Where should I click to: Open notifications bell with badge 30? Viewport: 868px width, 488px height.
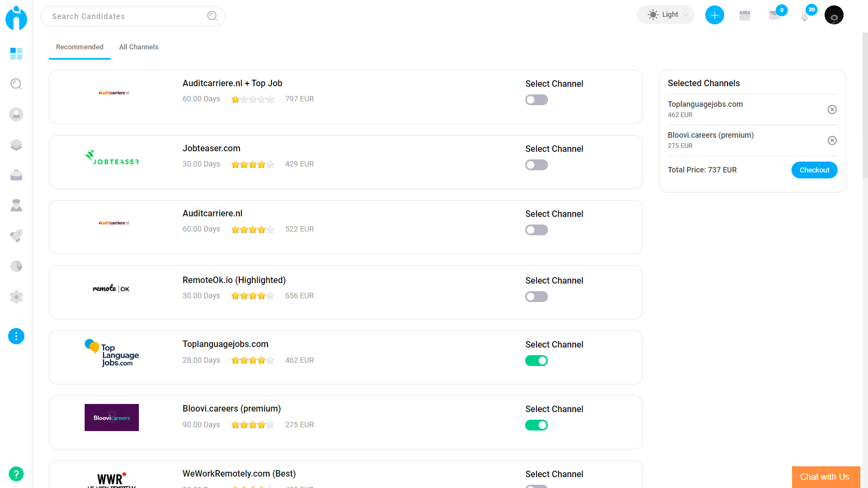[805, 16]
